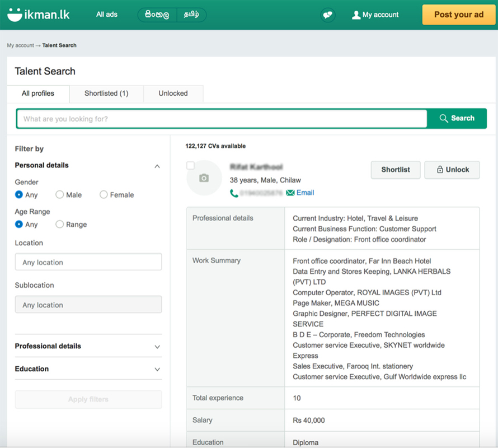Screen dimensions: 498x448
Task: Click 'Role / Designation: Front office coordinator'
Action: coord(359,240)
